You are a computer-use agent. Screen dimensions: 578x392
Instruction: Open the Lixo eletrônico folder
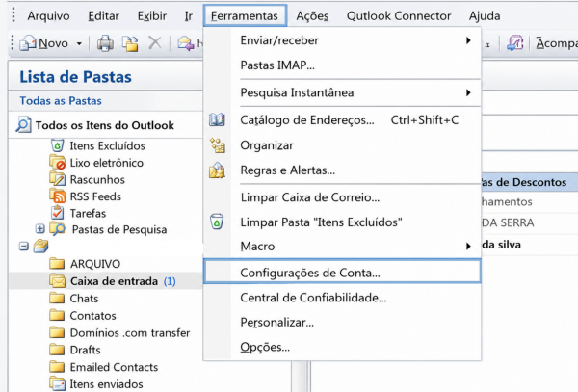point(107,163)
